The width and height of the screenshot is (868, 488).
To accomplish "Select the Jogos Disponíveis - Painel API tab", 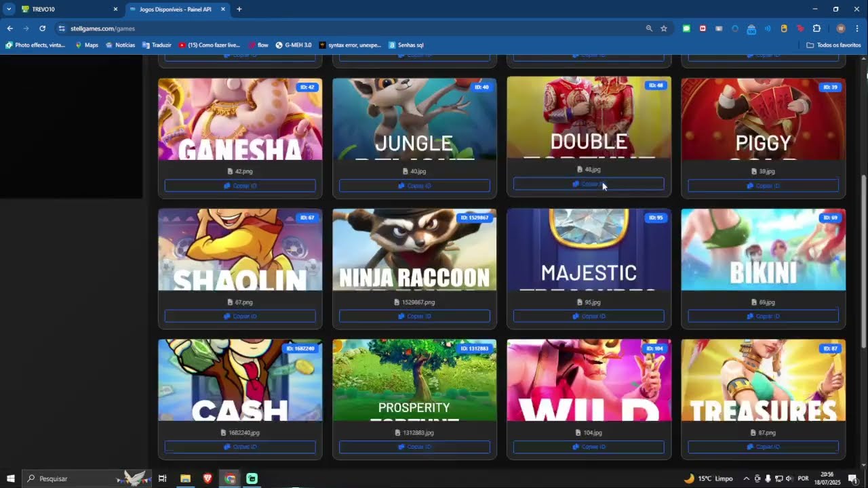I will click(178, 9).
